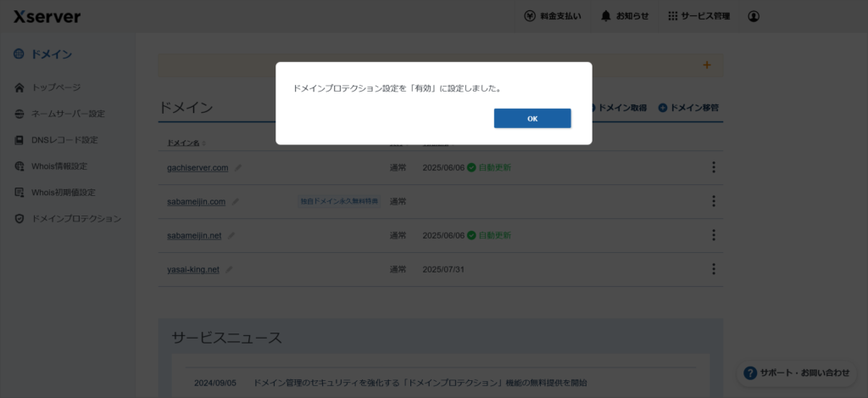Edit memo pencil icon for sabameijin.net
The width and height of the screenshot is (868, 398).
[231, 236]
